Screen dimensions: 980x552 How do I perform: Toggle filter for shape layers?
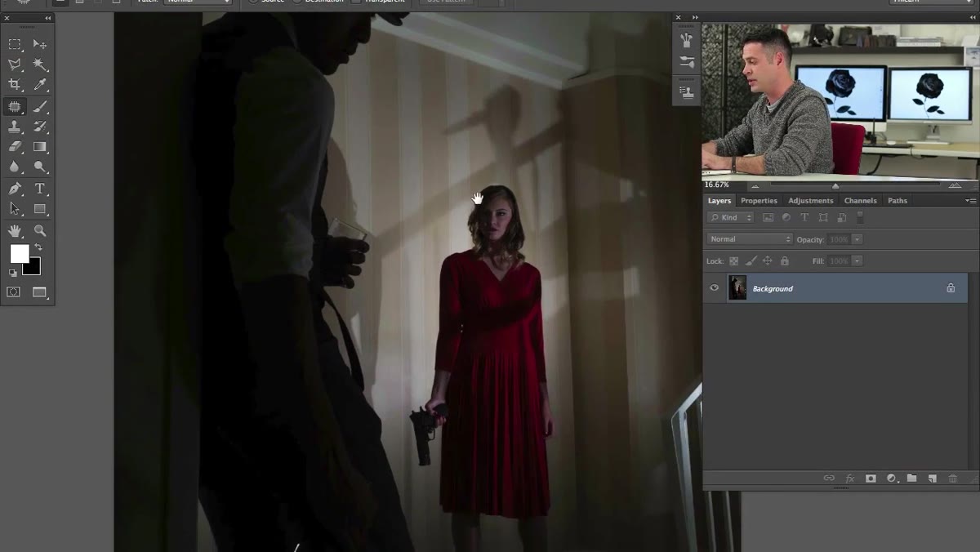pyautogui.click(x=823, y=217)
